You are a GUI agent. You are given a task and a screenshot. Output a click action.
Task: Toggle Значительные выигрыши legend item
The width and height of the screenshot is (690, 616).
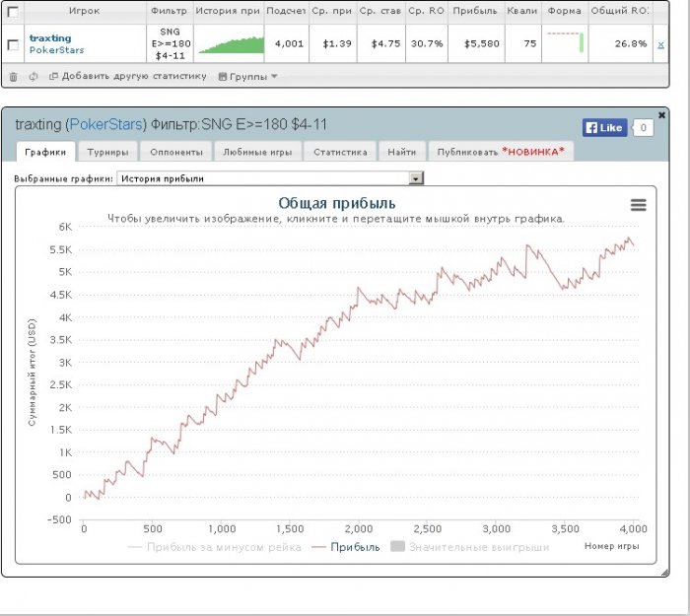tap(470, 547)
